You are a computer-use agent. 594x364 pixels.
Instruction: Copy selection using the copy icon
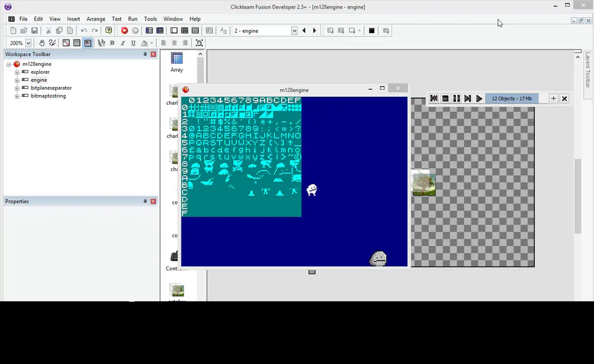click(x=59, y=30)
